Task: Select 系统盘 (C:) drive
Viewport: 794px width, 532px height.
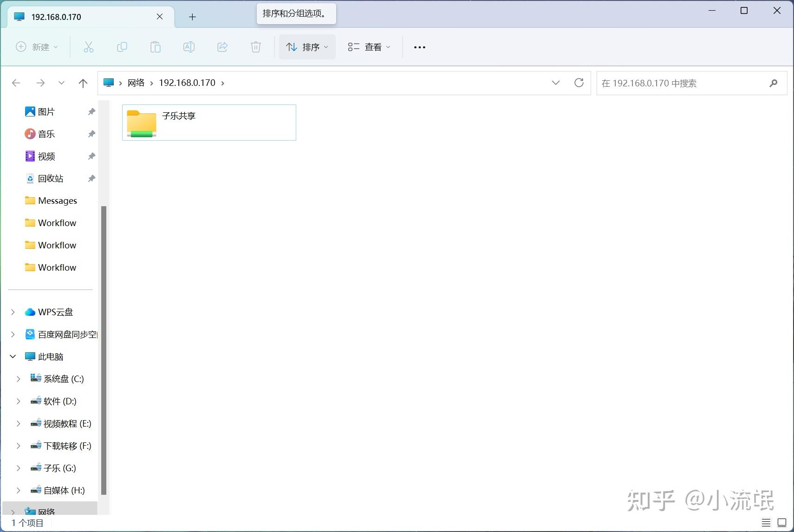Action: (x=63, y=379)
